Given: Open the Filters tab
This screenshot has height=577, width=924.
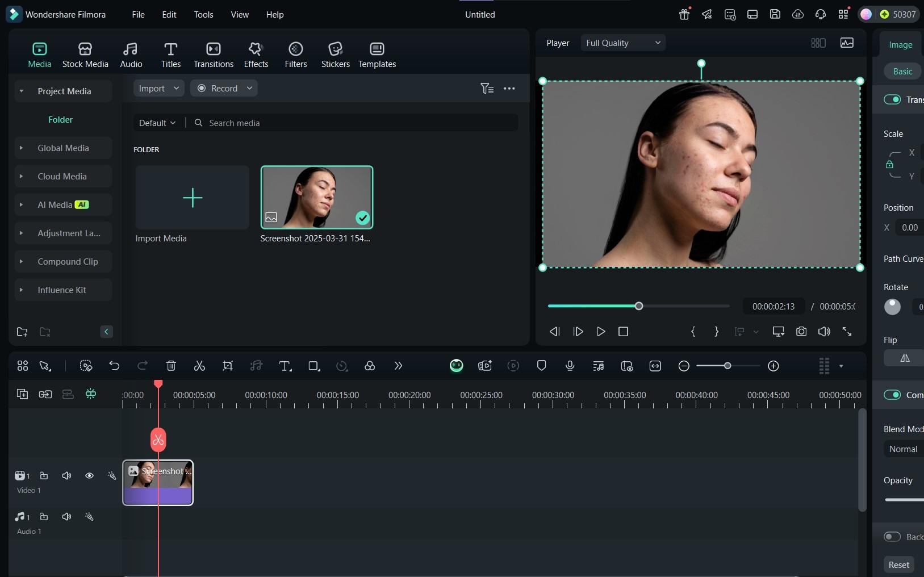Looking at the screenshot, I should point(296,55).
